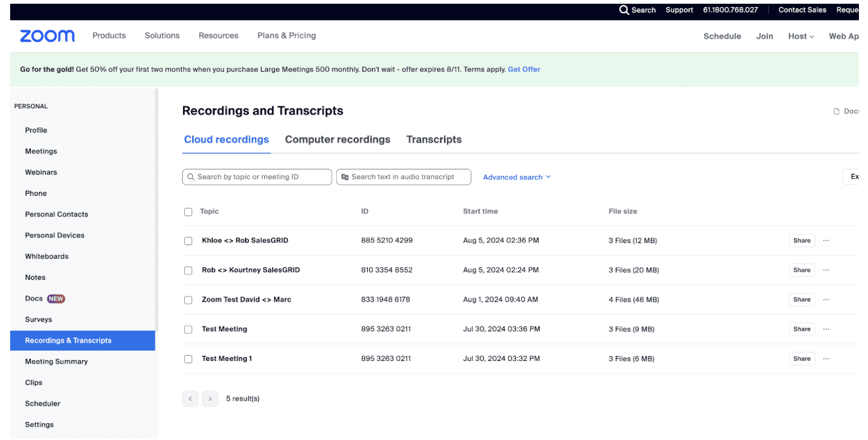Go to next results page arrow
868x440 pixels.
coord(210,399)
